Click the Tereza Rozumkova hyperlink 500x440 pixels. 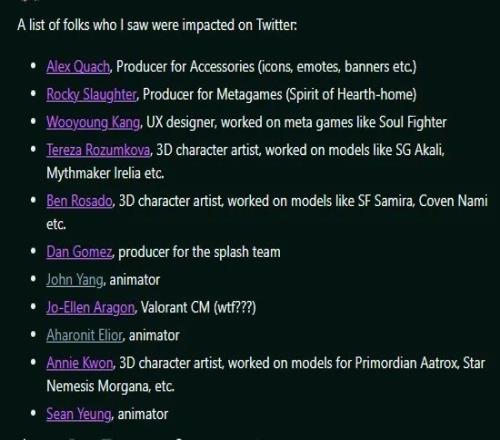tap(98, 150)
